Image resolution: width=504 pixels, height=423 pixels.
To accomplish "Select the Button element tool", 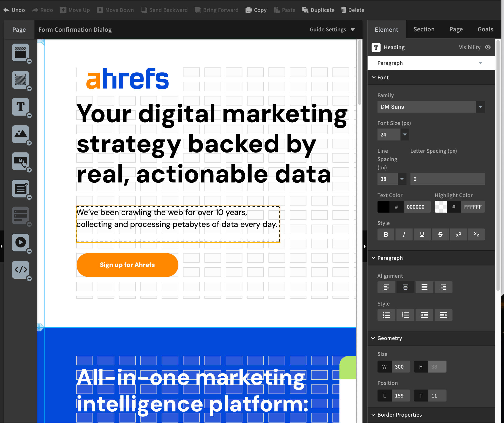I will 20,161.
